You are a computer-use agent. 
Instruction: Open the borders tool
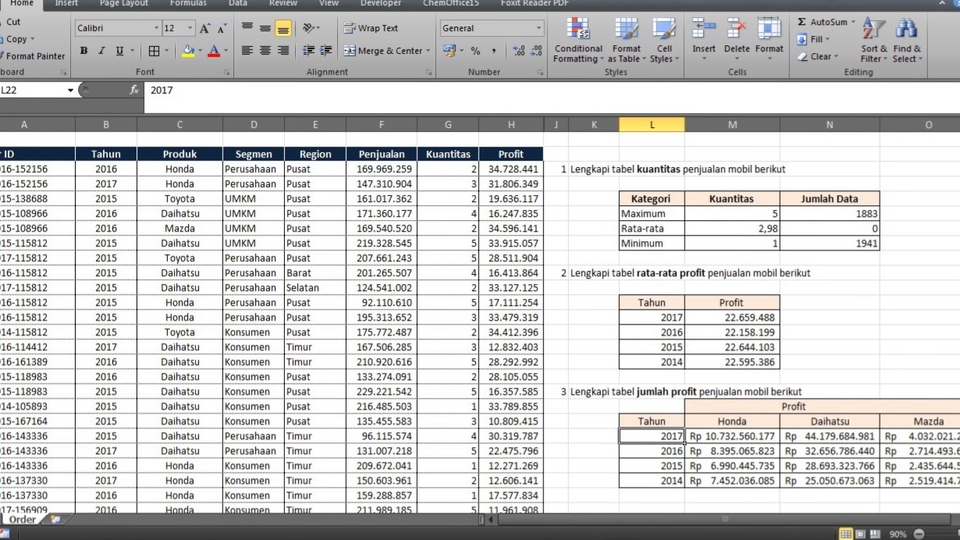click(x=154, y=51)
